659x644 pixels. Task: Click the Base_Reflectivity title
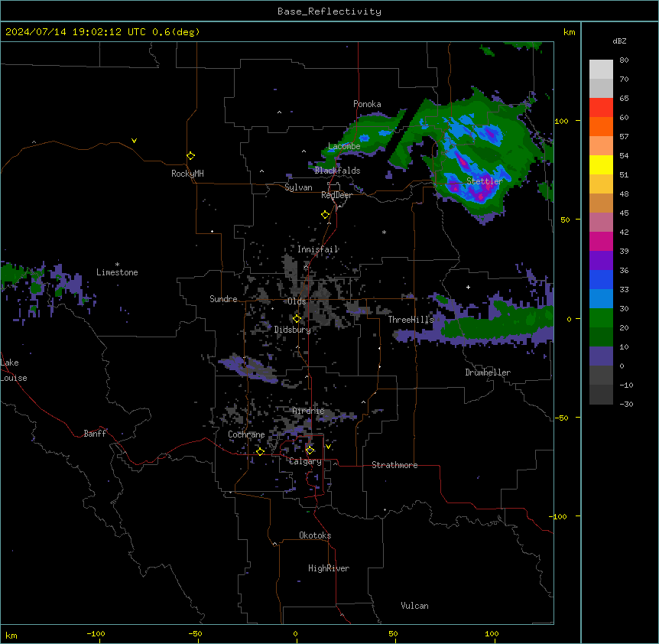click(329, 11)
